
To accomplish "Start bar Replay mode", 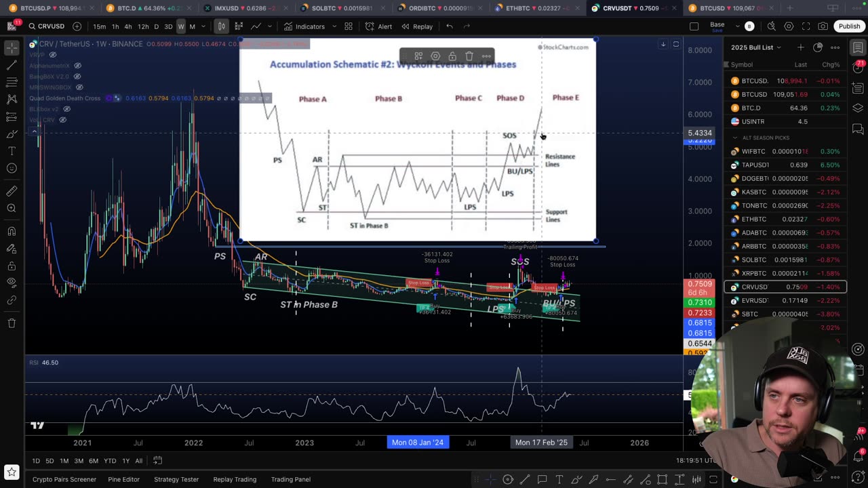I will (417, 26).
